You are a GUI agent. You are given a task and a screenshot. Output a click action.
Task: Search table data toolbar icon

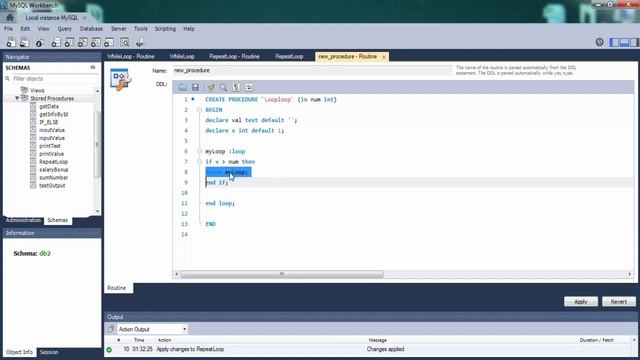(x=124, y=42)
